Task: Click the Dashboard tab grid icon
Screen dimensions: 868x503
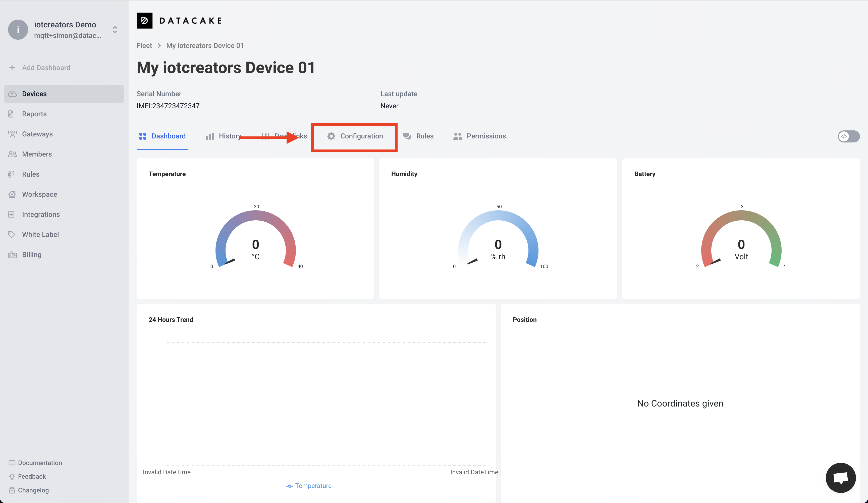Action: (x=143, y=136)
